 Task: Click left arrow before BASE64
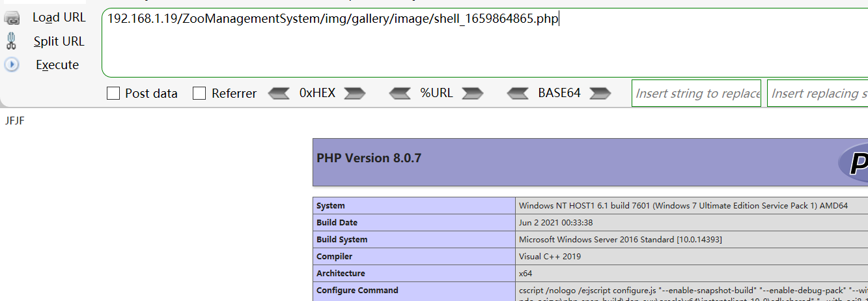[518, 93]
